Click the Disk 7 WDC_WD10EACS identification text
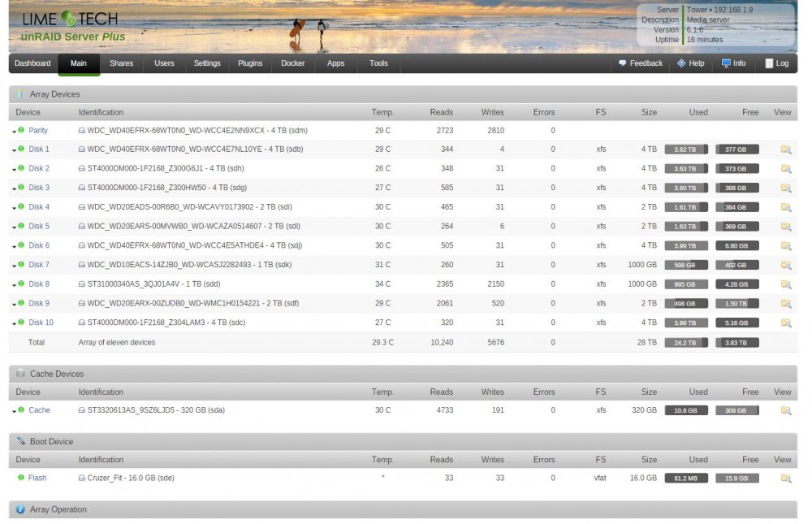 [189, 265]
